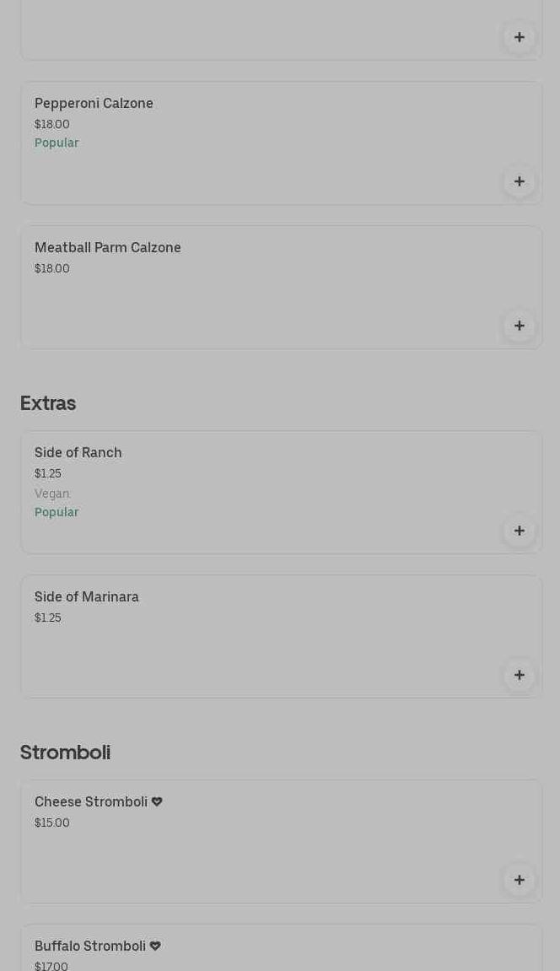The height and width of the screenshot is (971, 560).
Task: Click Vegan label on Side of Ranch
Action: [x=51, y=494]
